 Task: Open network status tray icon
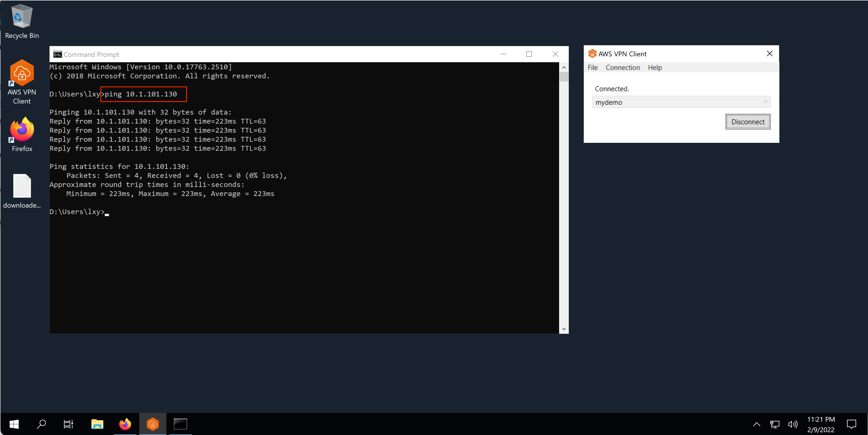[x=775, y=424]
